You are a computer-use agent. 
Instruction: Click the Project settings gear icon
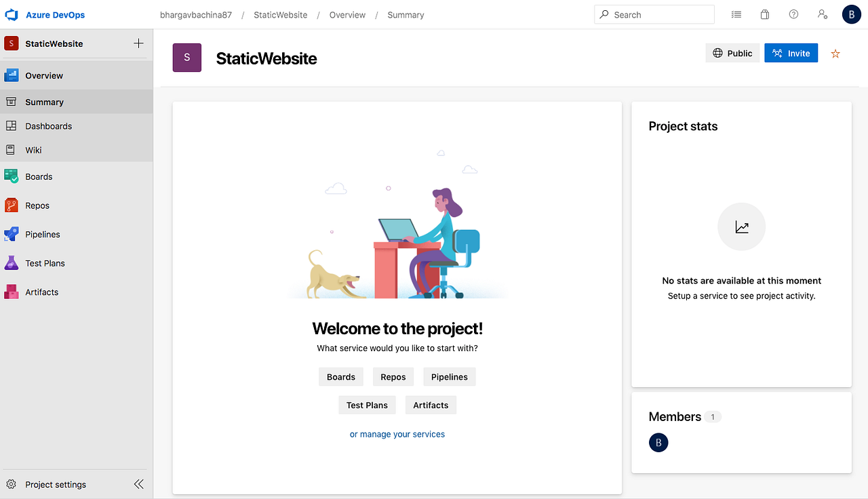tap(11, 484)
